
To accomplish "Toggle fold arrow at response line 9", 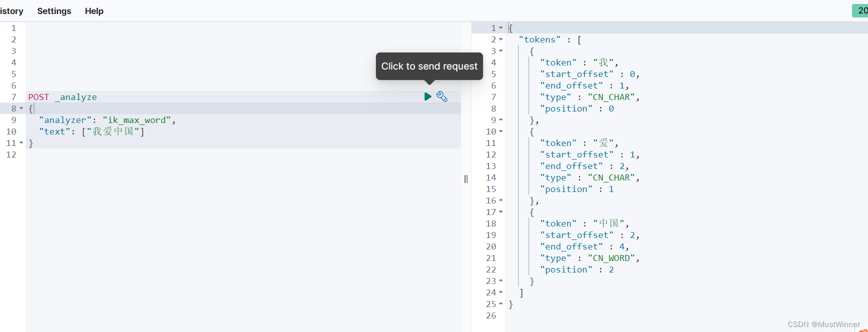I will (x=501, y=120).
